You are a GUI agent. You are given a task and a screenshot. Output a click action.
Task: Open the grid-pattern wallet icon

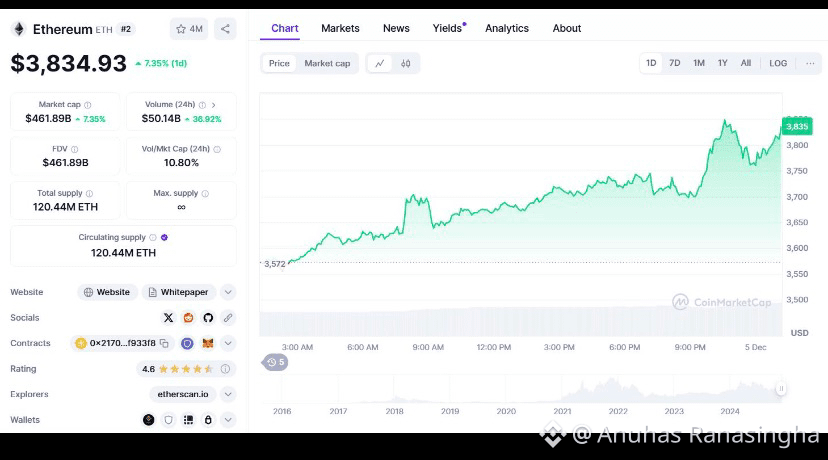click(x=188, y=420)
